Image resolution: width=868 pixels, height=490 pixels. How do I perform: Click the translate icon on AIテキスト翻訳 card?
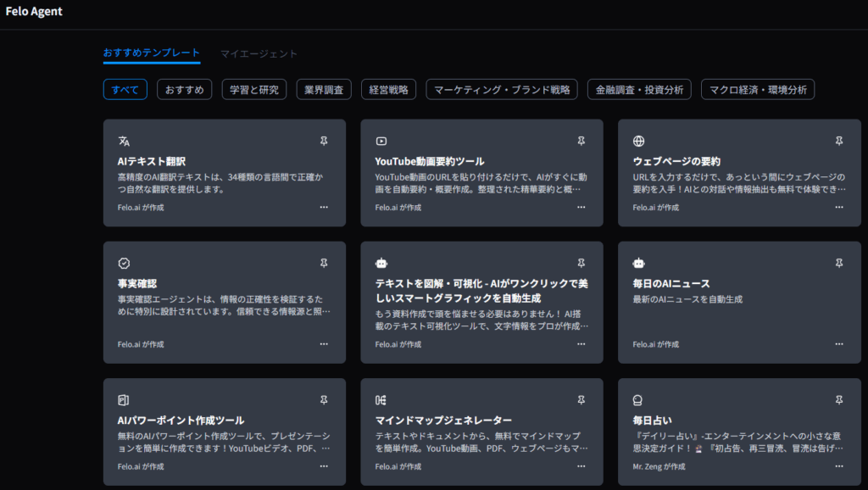[x=124, y=142]
